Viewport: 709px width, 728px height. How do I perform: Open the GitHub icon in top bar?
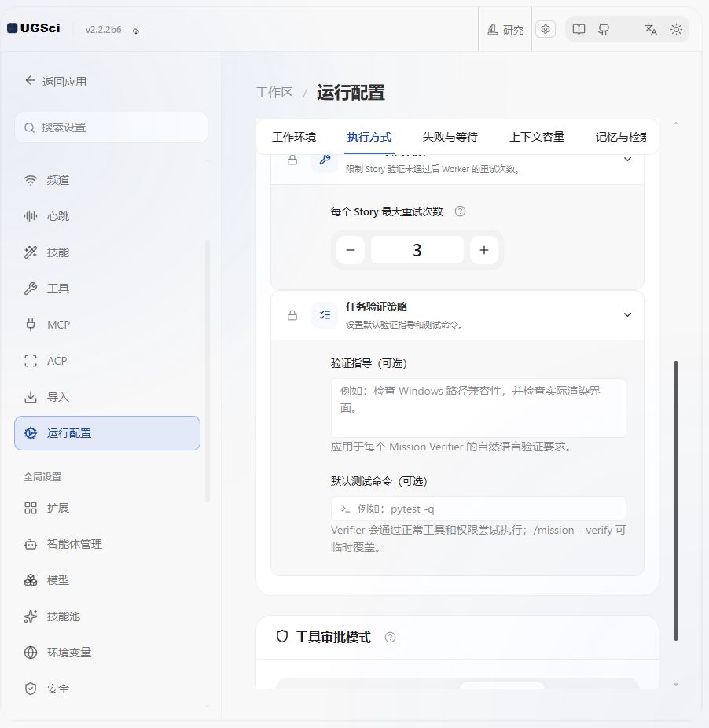604,30
